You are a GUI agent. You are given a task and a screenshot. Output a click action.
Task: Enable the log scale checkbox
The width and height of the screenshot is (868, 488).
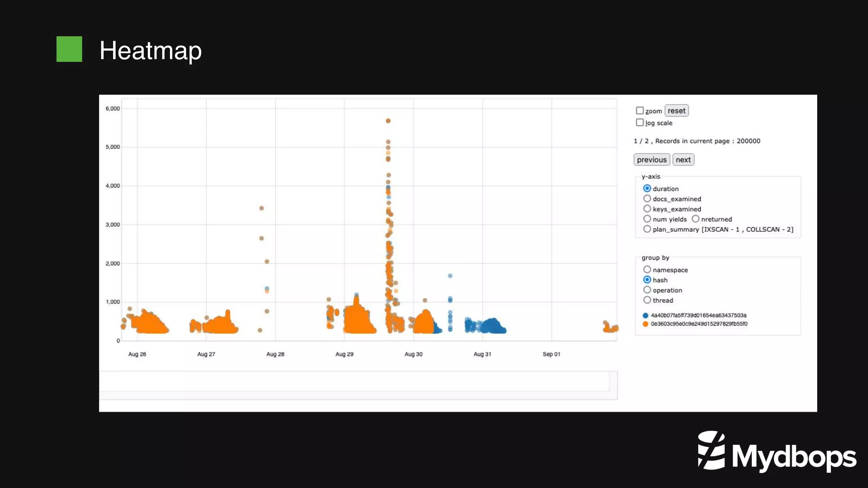click(x=640, y=123)
